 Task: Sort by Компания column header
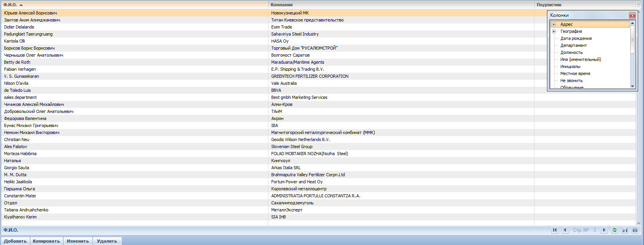pyautogui.click(x=401, y=5)
